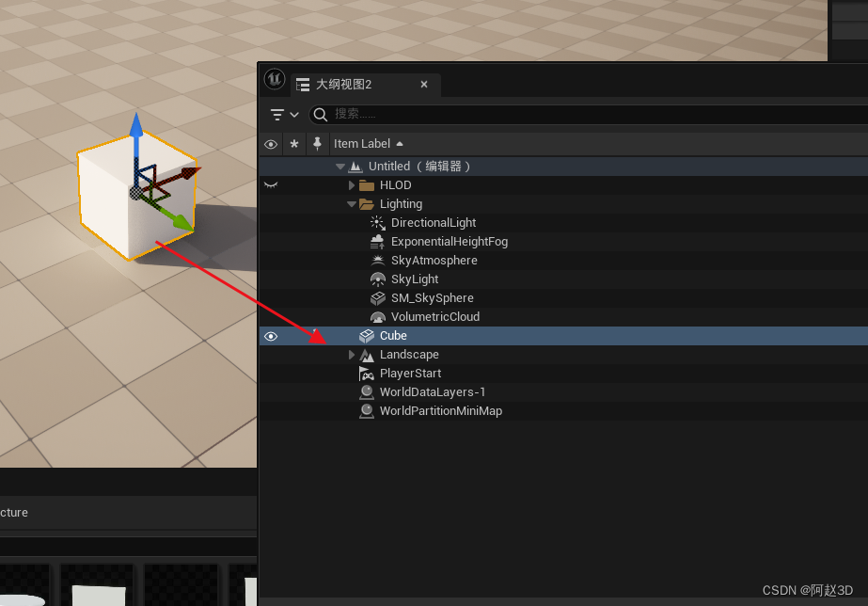
Task: Select ExponentialHeightFog in the outliner
Action: pos(450,242)
